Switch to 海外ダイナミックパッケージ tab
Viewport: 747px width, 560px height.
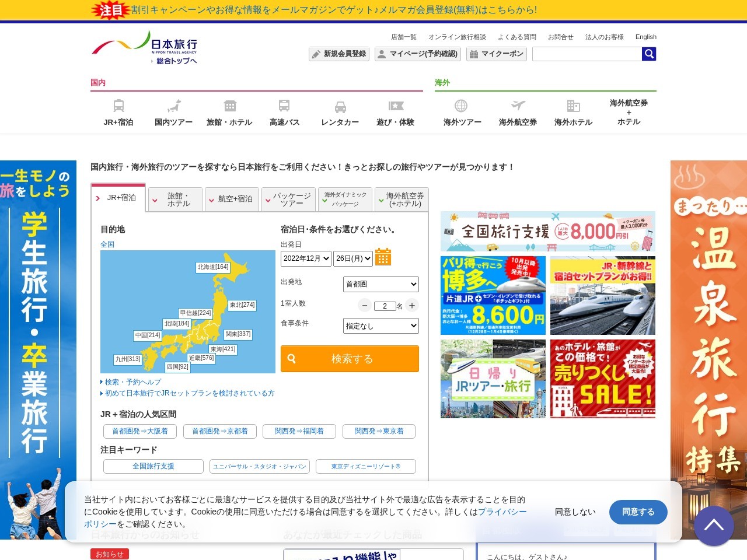coord(345,199)
